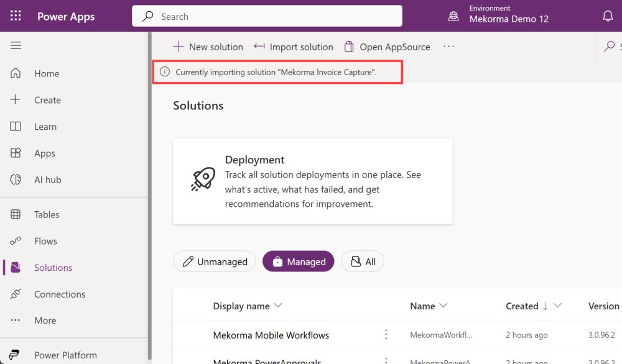The width and height of the screenshot is (622, 364).
Task: Open the AI hub navigation icon
Action: (x=16, y=180)
